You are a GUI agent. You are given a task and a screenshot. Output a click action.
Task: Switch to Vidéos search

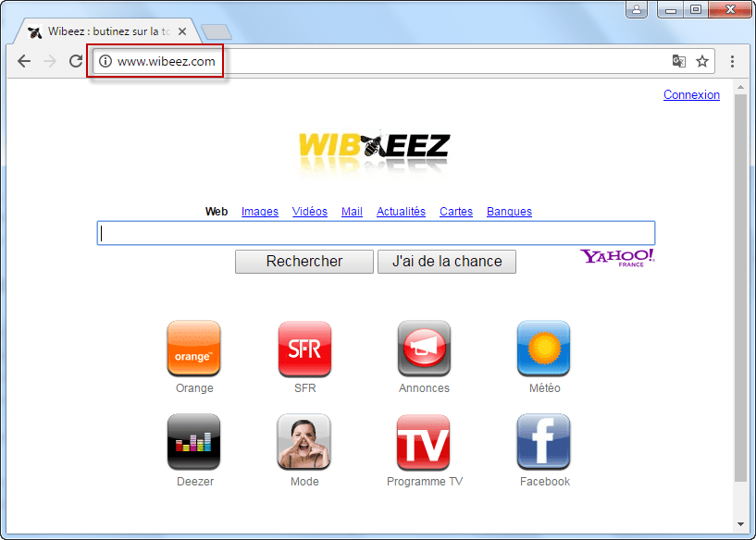pyautogui.click(x=310, y=212)
